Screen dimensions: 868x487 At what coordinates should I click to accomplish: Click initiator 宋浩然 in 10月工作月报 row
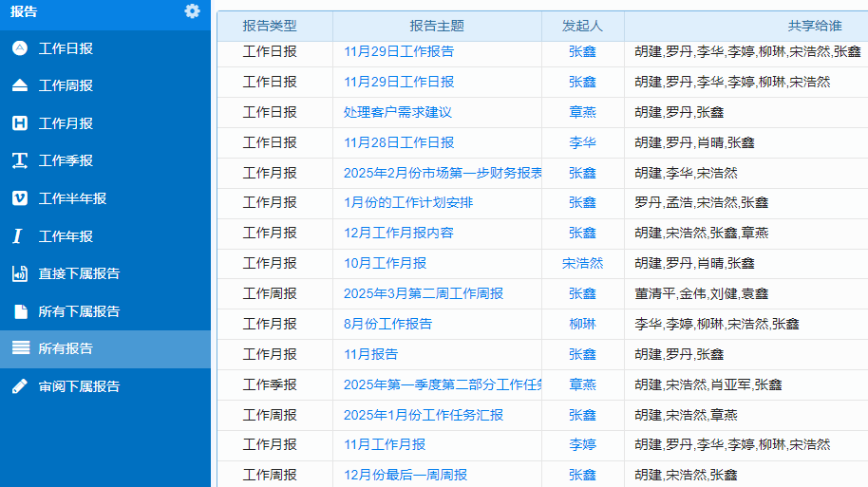[x=582, y=263]
